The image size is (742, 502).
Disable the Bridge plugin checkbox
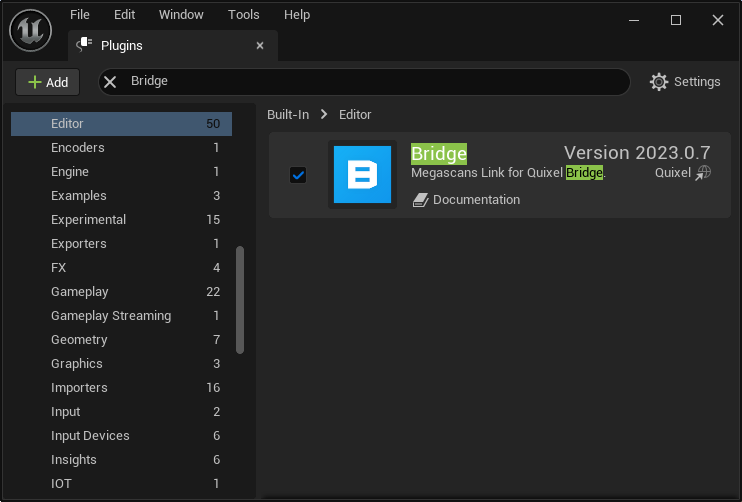298,175
